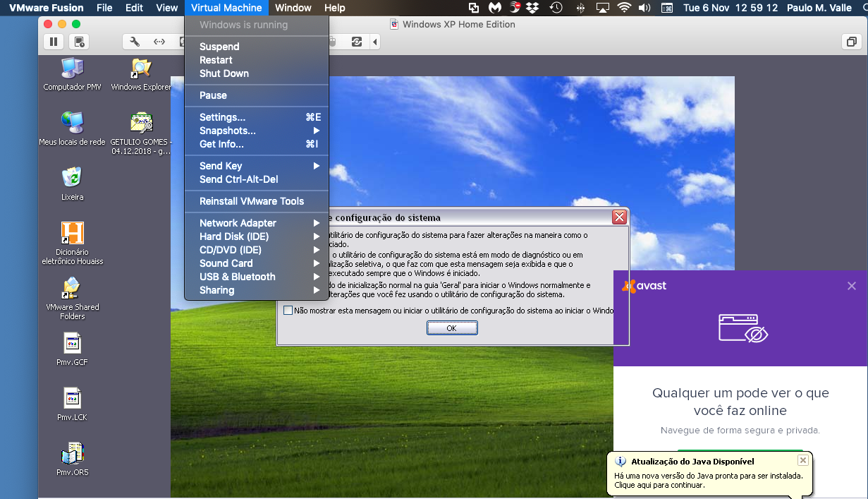Open the keyboard viewer menu bar icon
Image resolution: width=868 pixels, height=499 pixels.
pyautogui.click(x=666, y=8)
